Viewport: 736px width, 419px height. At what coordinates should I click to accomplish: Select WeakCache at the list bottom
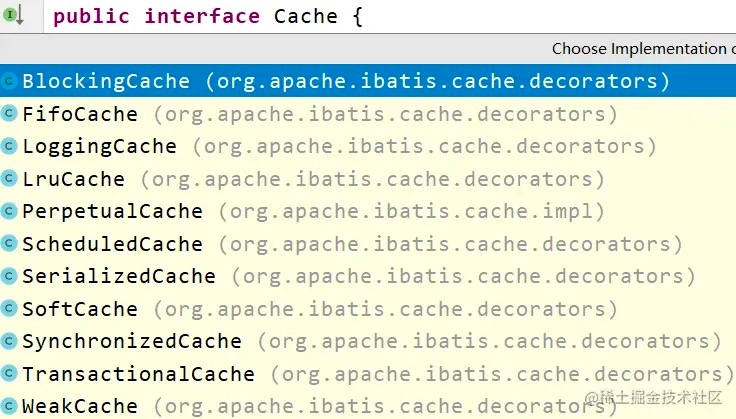(x=80, y=406)
